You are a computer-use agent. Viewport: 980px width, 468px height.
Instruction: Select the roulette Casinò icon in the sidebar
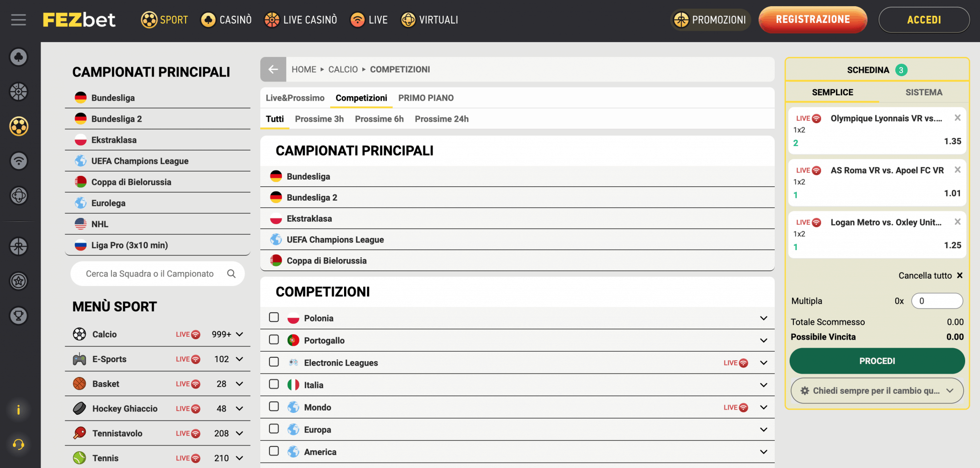pos(18,91)
